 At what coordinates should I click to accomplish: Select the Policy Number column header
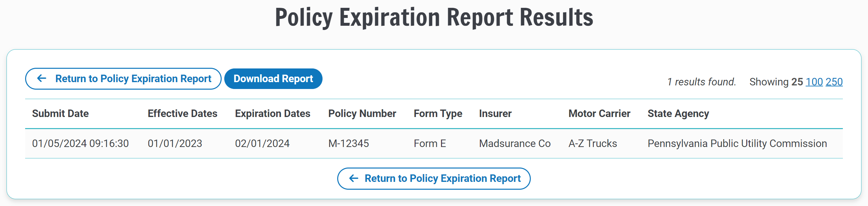[x=362, y=114]
